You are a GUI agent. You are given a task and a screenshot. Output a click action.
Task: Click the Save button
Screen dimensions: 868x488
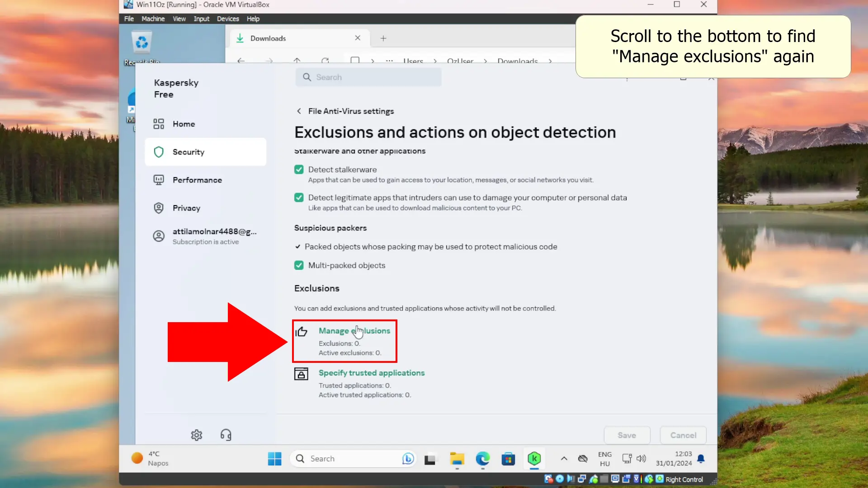point(627,435)
